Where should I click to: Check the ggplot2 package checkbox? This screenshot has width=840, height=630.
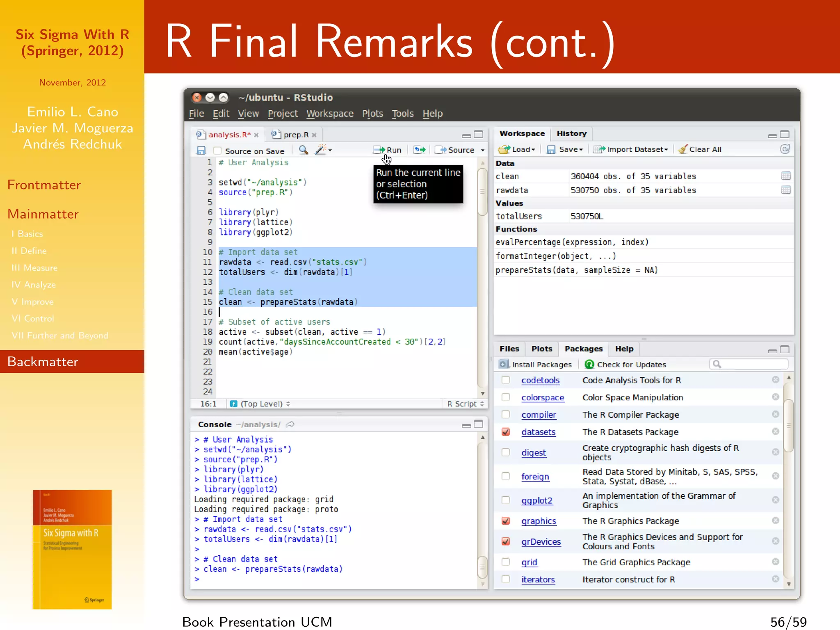506,500
